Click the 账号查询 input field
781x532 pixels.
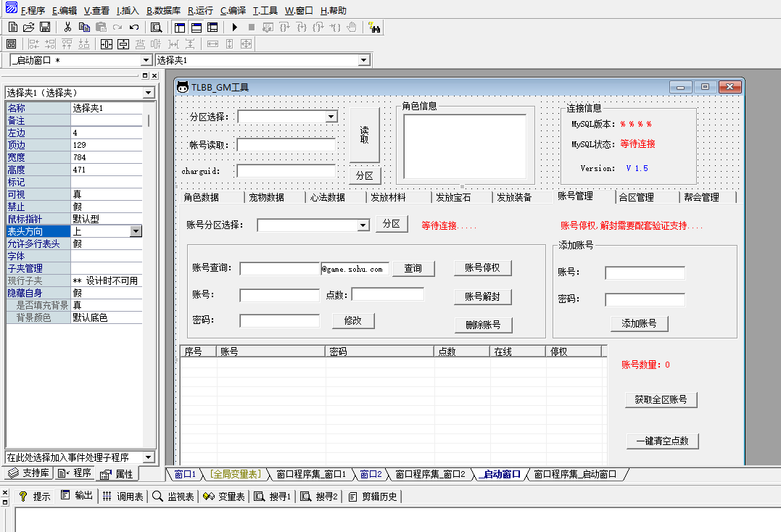pos(279,269)
